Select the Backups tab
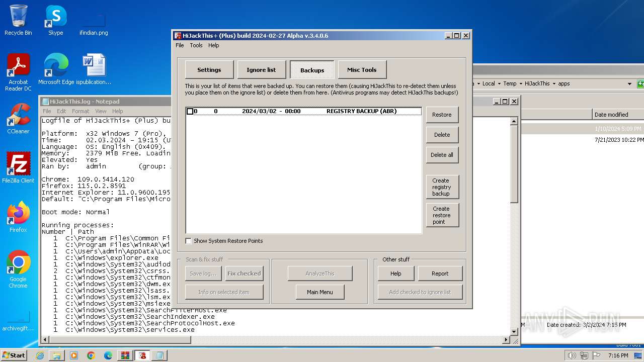This screenshot has height=362, width=644. (312, 70)
